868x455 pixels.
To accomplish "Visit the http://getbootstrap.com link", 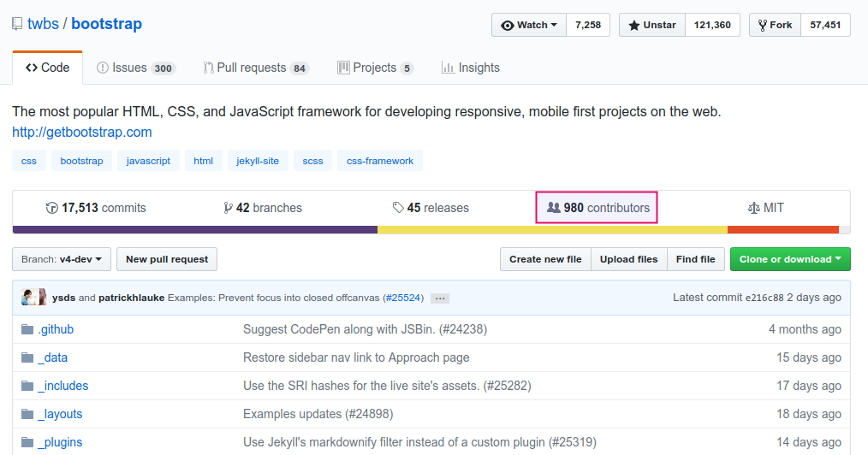I will coord(82,132).
